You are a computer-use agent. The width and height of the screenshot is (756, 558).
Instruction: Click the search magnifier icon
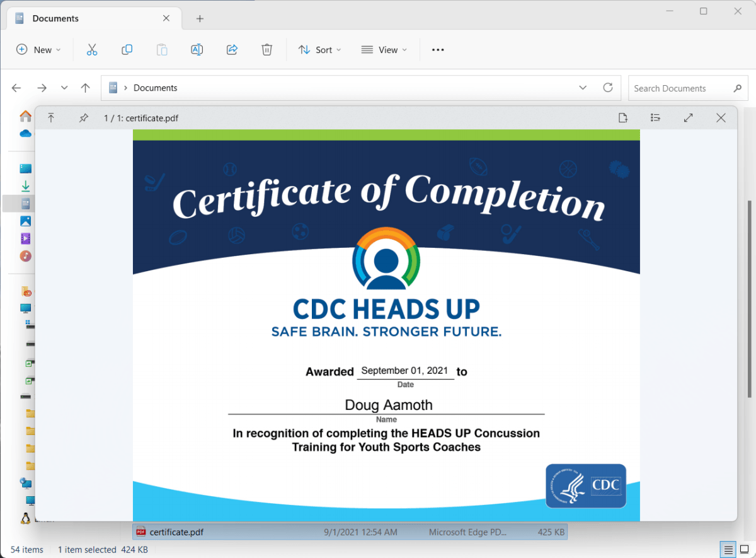738,88
